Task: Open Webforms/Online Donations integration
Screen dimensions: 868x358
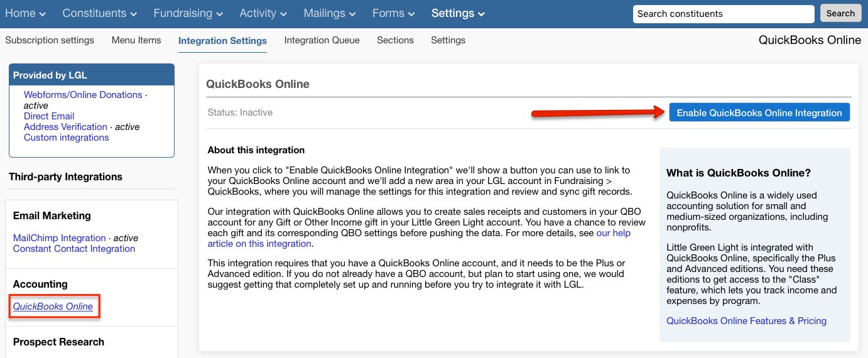Action: point(83,95)
